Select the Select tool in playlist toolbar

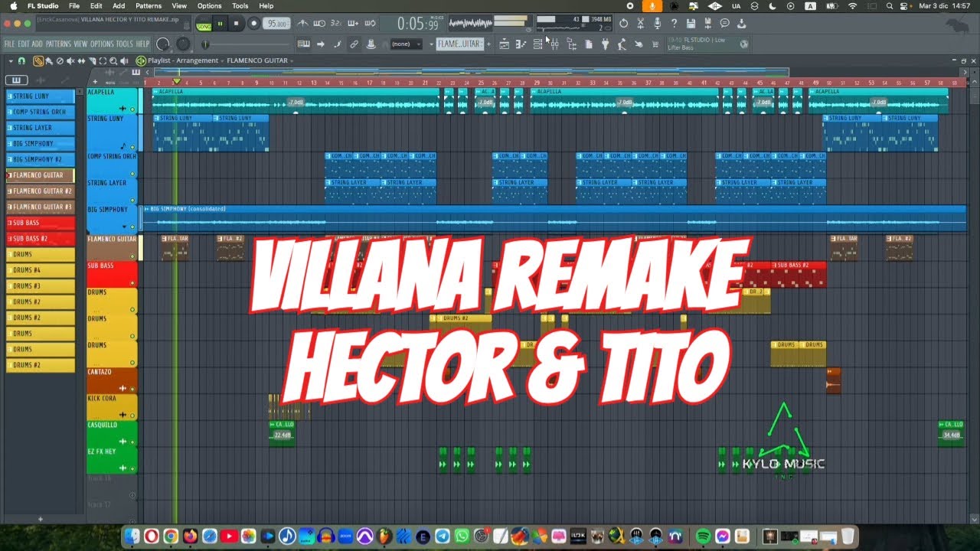coord(103,61)
